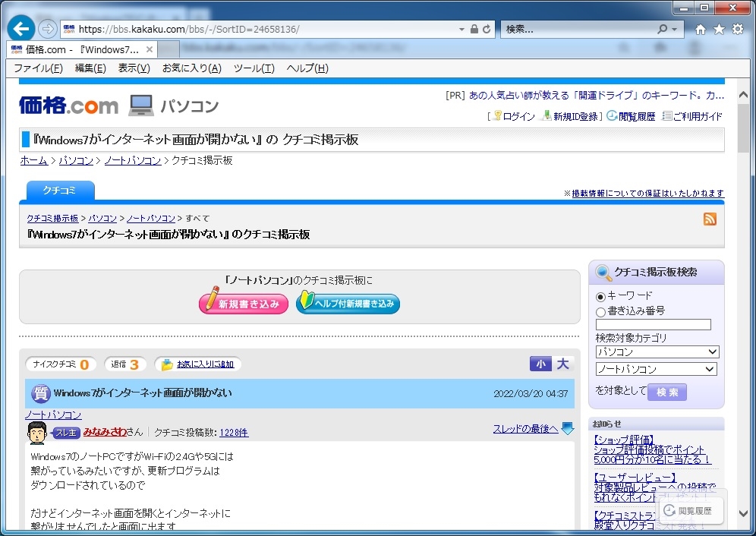The image size is (756, 536).
Task: Click the ナイスクチコミ 0 counter button
Action: tap(61, 364)
